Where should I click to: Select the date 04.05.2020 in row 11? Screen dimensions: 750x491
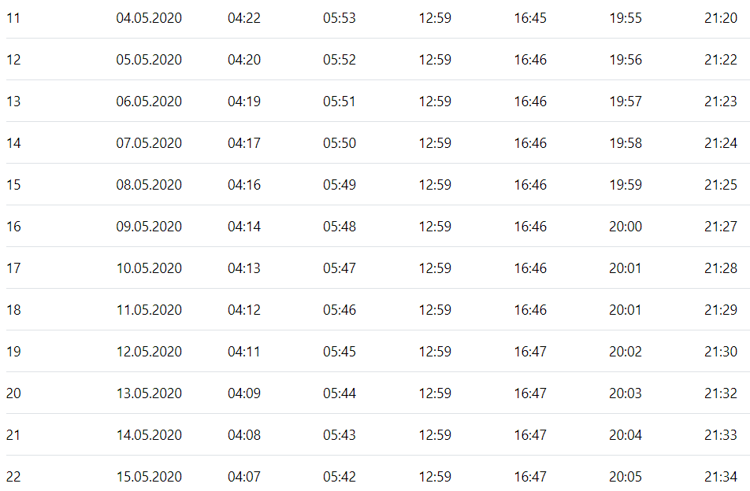(x=149, y=18)
